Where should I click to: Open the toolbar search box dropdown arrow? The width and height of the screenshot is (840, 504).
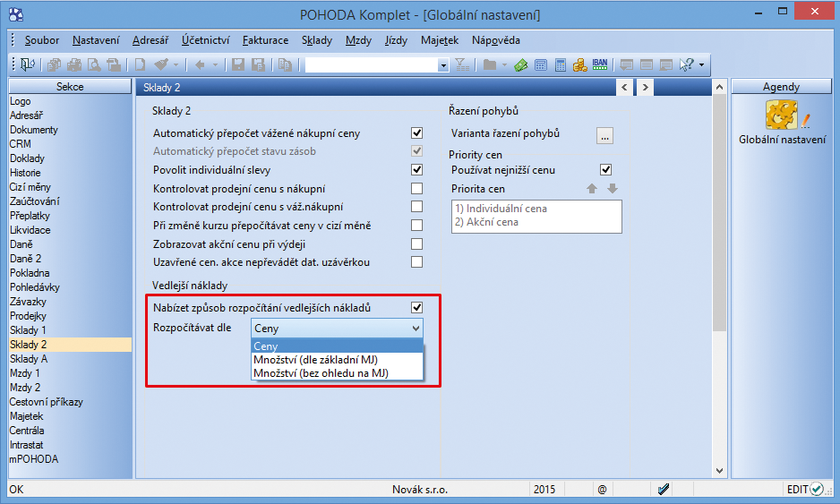[443, 65]
